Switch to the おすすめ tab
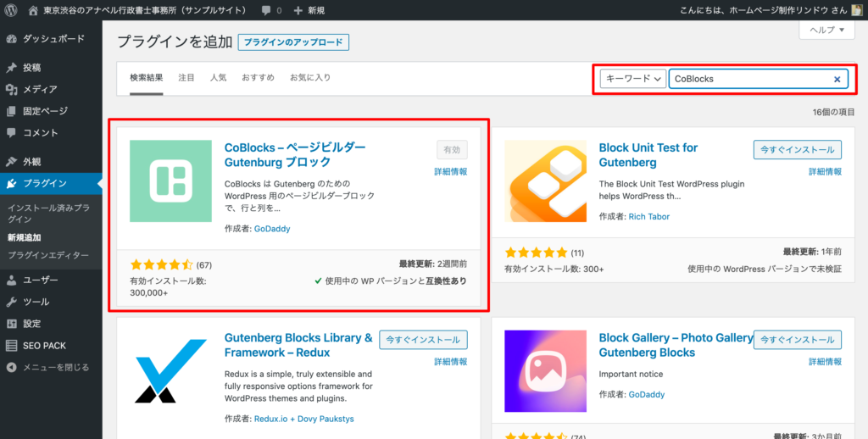This screenshot has width=868, height=439. tap(258, 77)
